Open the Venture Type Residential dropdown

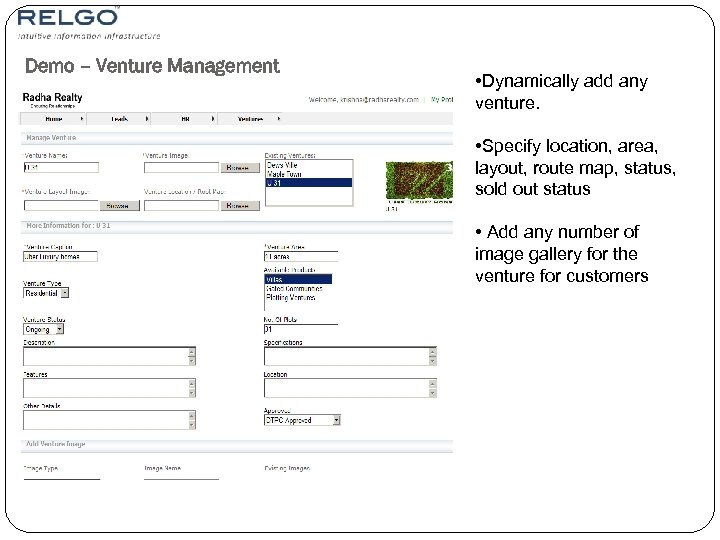[46, 293]
